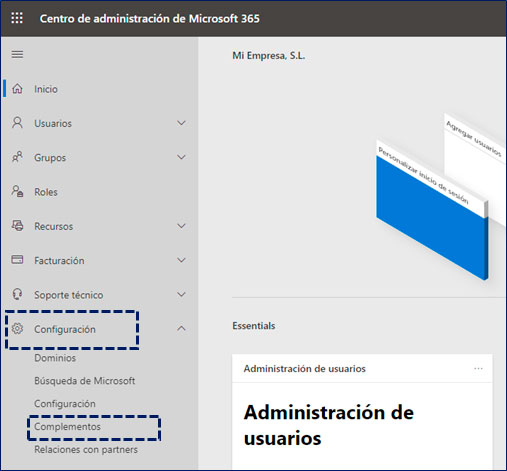Click the Recursos icon
507x471 pixels.
click(x=17, y=226)
